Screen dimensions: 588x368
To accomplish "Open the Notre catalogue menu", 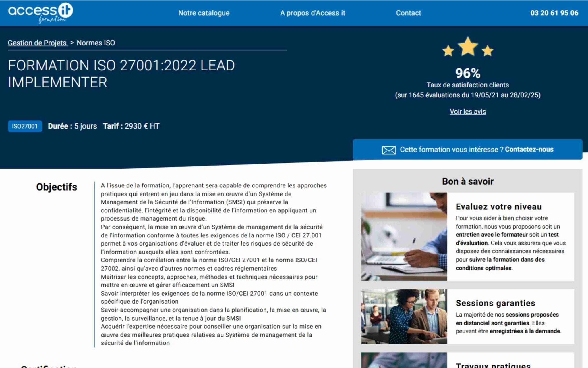I will tap(204, 13).
